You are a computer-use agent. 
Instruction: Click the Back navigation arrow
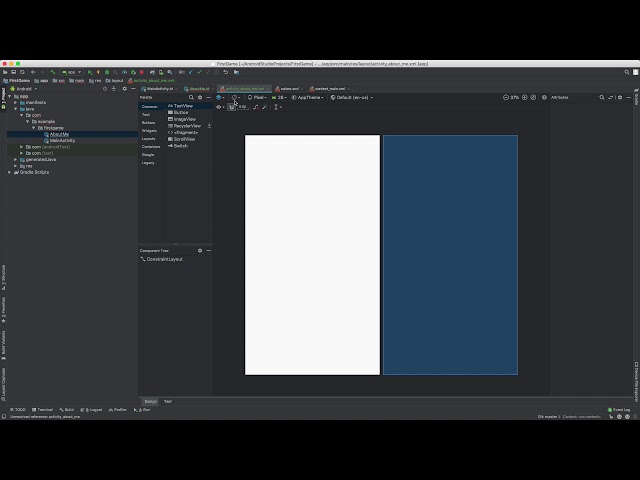(x=33, y=72)
